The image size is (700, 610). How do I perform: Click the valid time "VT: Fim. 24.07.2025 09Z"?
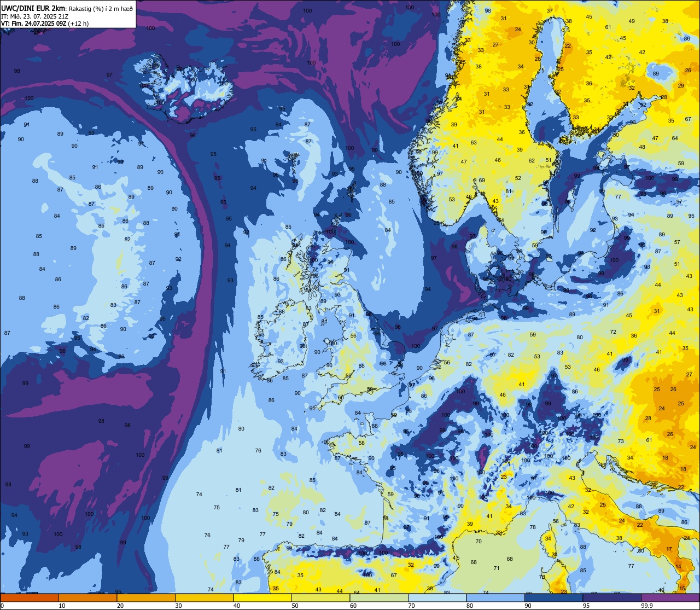34,24
